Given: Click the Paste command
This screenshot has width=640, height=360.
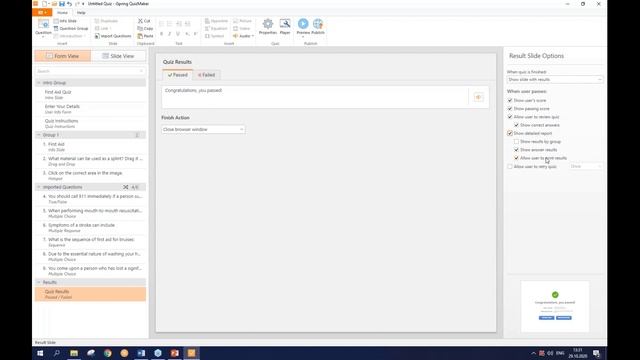Looking at the screenshot, I should tap(145, 36).
